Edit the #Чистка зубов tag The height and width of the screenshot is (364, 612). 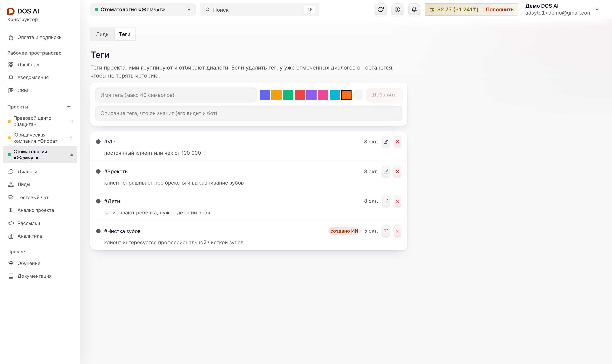tap(386, 231)
